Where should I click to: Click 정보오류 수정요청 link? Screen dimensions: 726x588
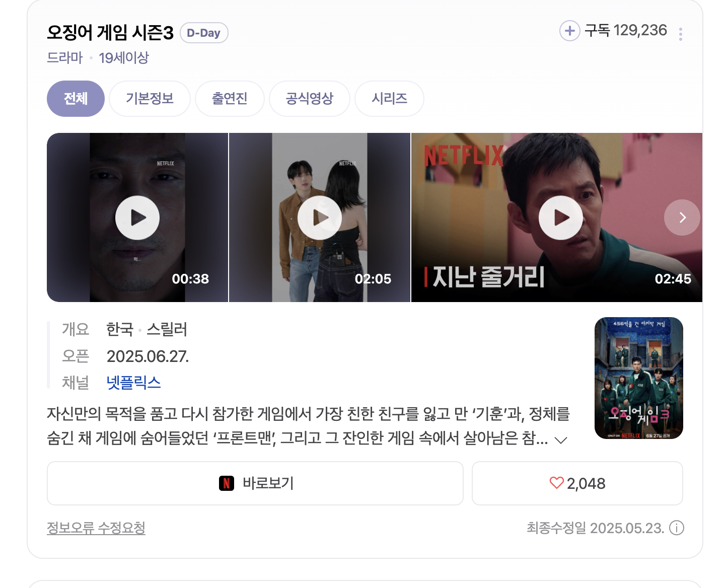tap(96, 528)
